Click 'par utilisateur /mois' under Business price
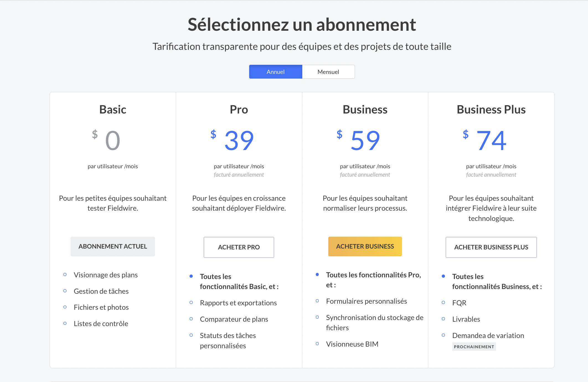588x382 pixels. tap(365, 166)
